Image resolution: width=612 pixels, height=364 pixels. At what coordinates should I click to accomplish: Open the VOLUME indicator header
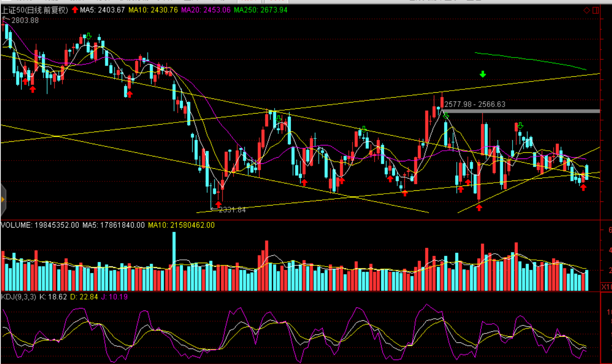[40, 225]
